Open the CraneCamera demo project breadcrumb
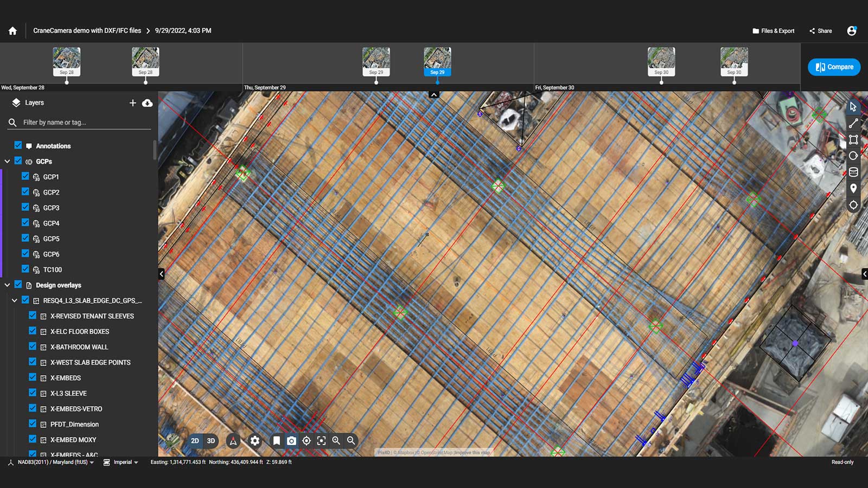Viewport: 868px width, 488px height. coord(87,31)
